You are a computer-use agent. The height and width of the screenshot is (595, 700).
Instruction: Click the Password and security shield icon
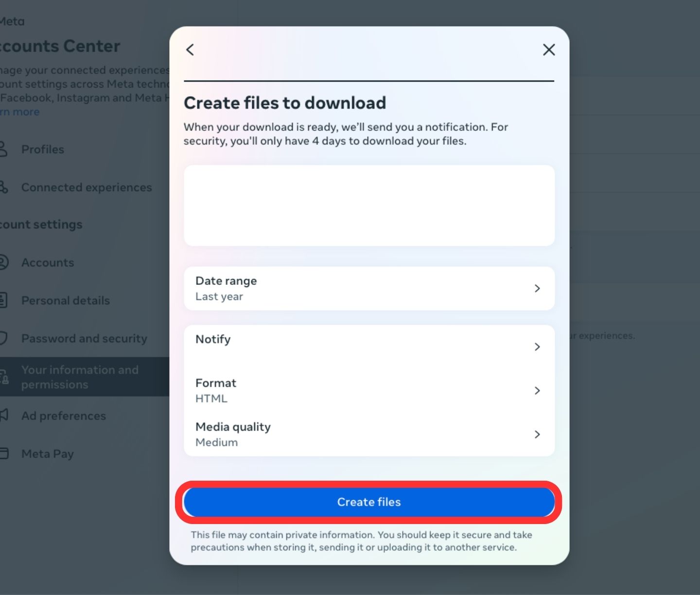point(3,338)
